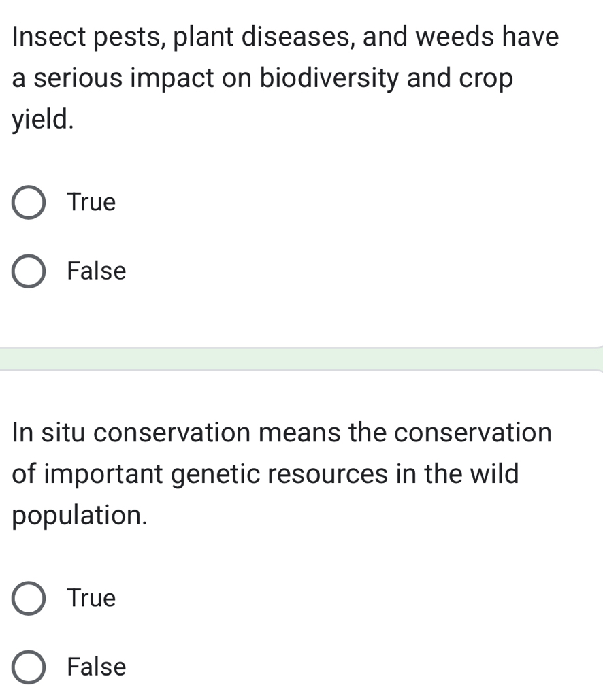Click the False label under the first question
The height and width of the screenshot is (700, 603).
[x=96, y=271]
